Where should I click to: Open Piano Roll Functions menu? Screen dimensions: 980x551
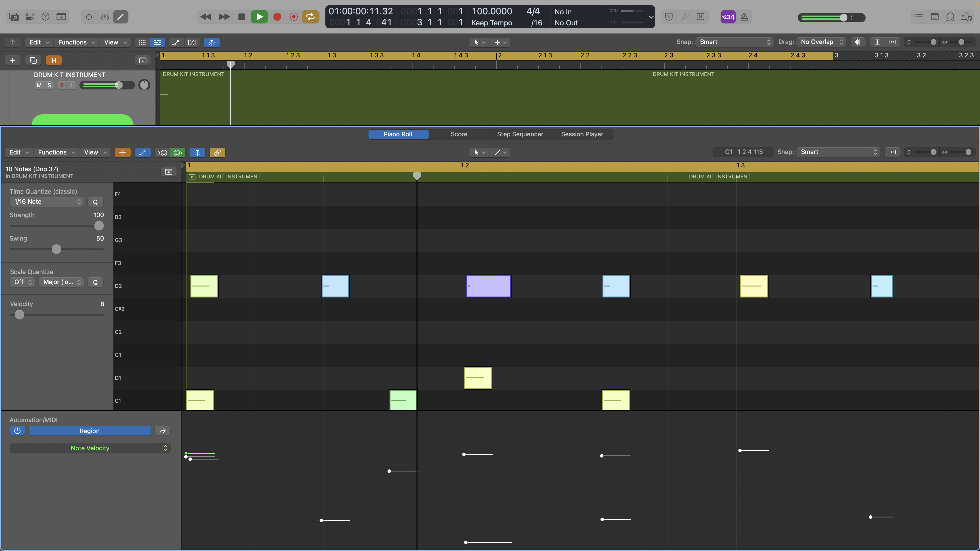coord(56,152)
